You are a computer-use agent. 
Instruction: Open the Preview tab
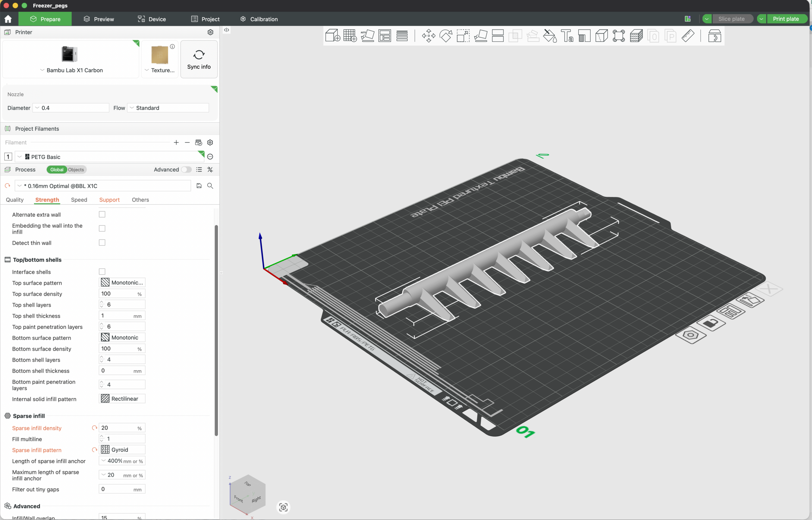[x=99, y=19]
